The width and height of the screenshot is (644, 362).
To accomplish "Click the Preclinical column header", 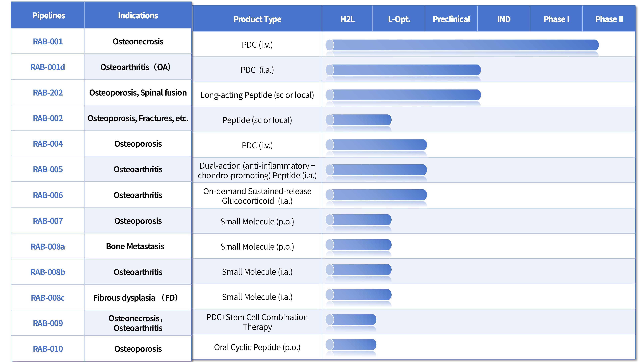I will pyautogui.click(x=451, y=19).
